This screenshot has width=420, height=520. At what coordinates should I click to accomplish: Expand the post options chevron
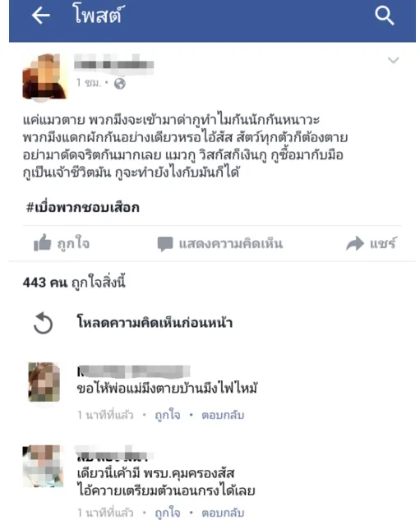tap(394, 60)
